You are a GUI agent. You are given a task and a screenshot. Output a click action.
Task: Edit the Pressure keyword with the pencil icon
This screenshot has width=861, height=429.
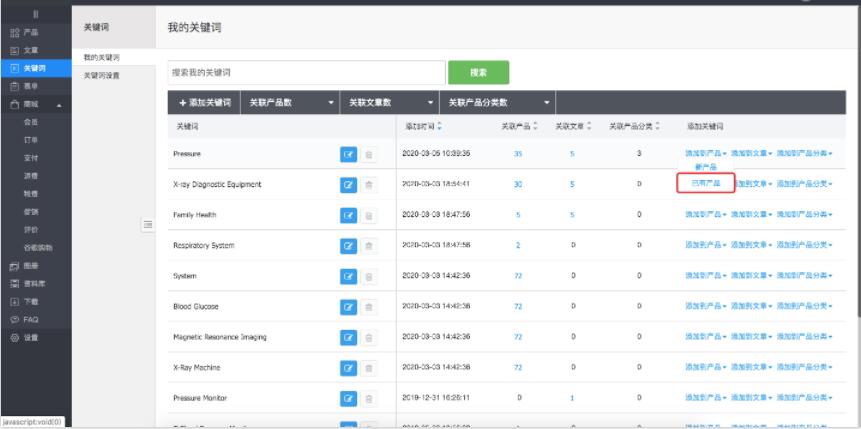[349, 153]
